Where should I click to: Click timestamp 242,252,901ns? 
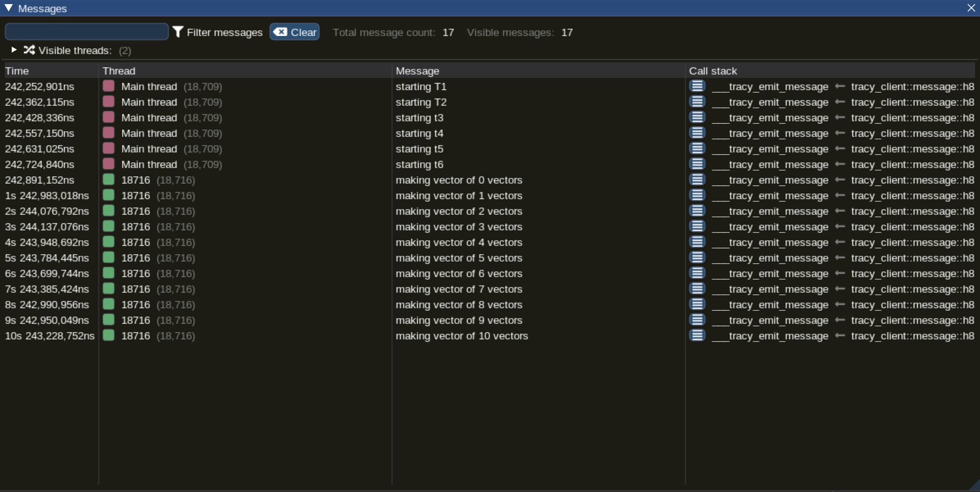click(39, 87)
